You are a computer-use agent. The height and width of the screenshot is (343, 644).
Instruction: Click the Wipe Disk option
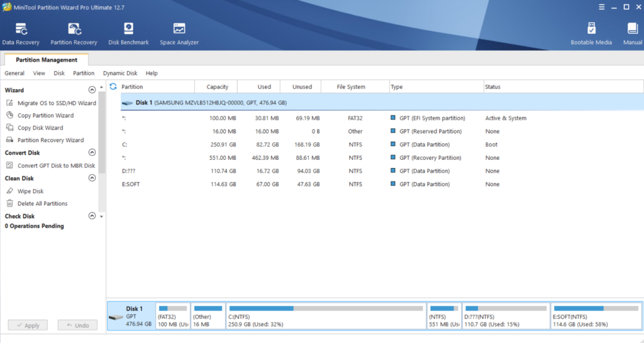30,191
